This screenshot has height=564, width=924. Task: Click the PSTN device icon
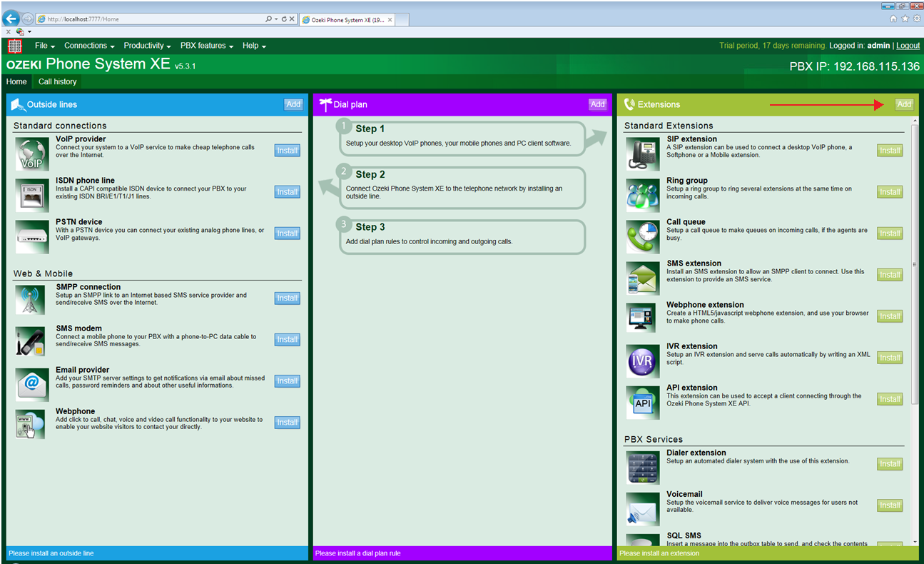tap(32, 236)
